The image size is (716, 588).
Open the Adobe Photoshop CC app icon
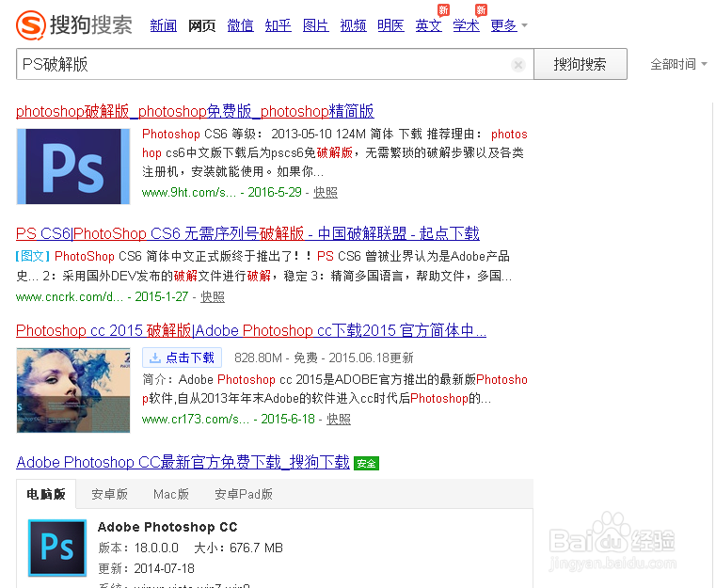[x=57, y=548]
